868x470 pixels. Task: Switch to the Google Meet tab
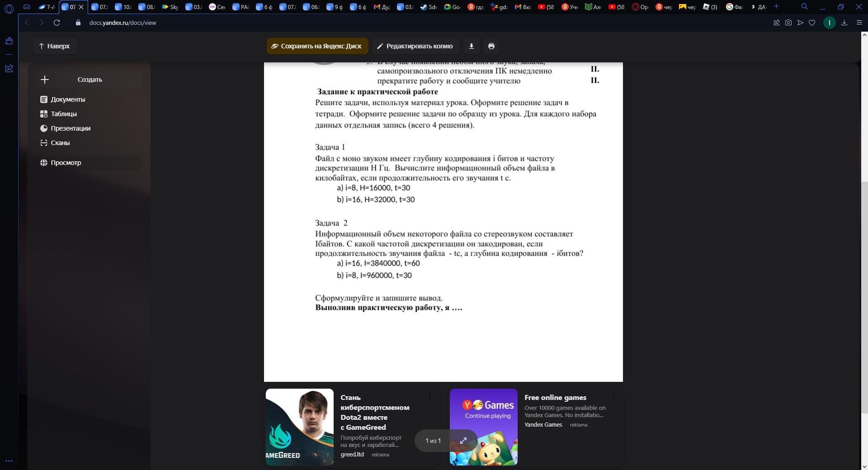tap(452, 7)
